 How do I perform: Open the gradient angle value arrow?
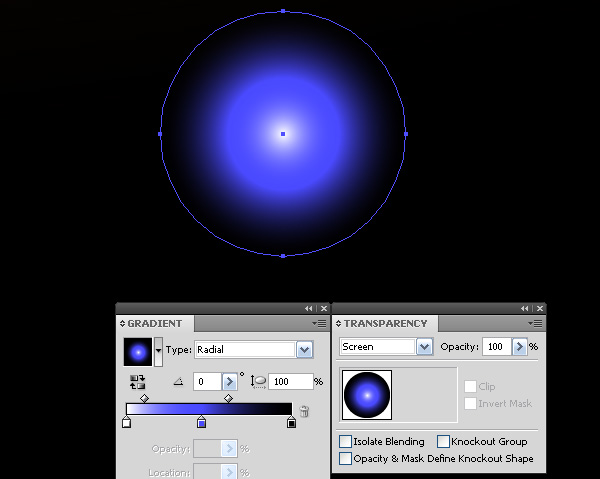[230, 381]
